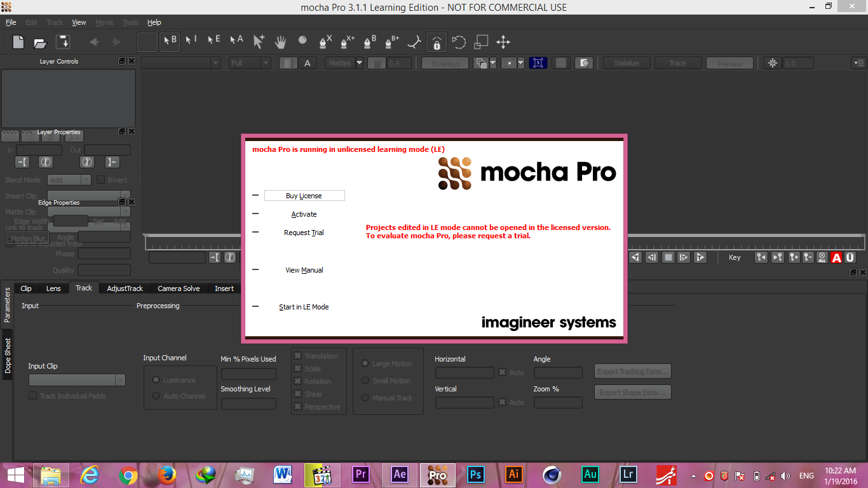Switch to the Clip tab
This screenshot has height=488, width=868.
26,288
